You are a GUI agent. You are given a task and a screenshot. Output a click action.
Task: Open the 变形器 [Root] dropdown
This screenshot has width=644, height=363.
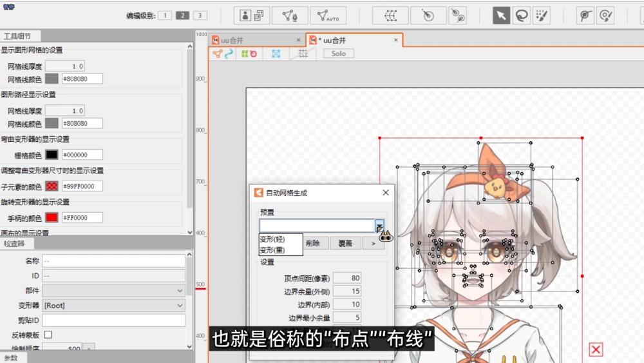pos(114,306)
